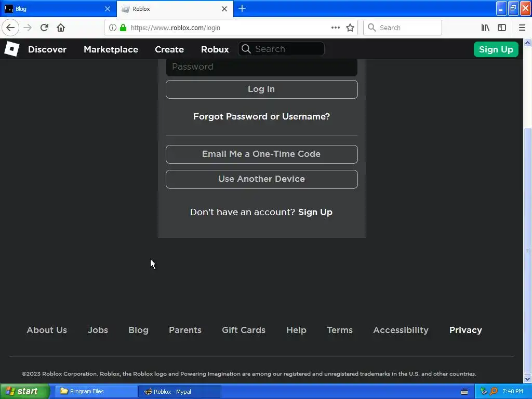This screenshot has width=532, height=399.
Task: Click Forgot Password or Username link
Action: (262, 116)
